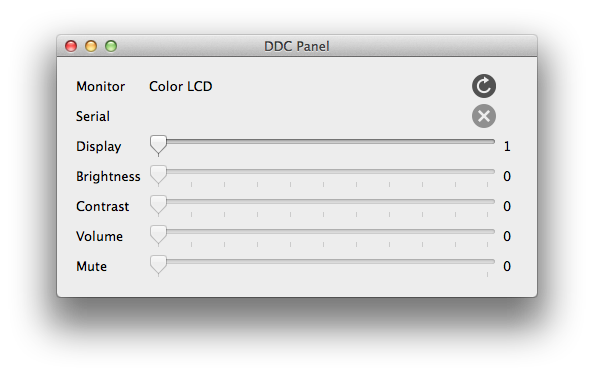Zoom the window with green button
The height and width of the screenshot is (376, 594).
[111, 46]
